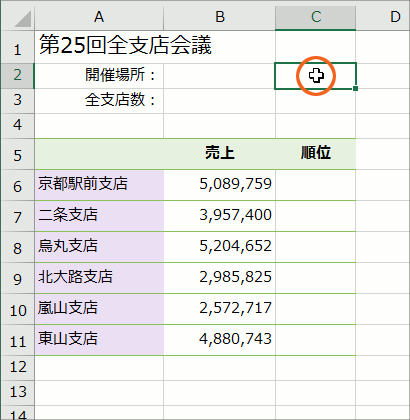This screenshot has width=410, height=420.
Task: Click the 順位 header cell
Action: coord(316,154)
